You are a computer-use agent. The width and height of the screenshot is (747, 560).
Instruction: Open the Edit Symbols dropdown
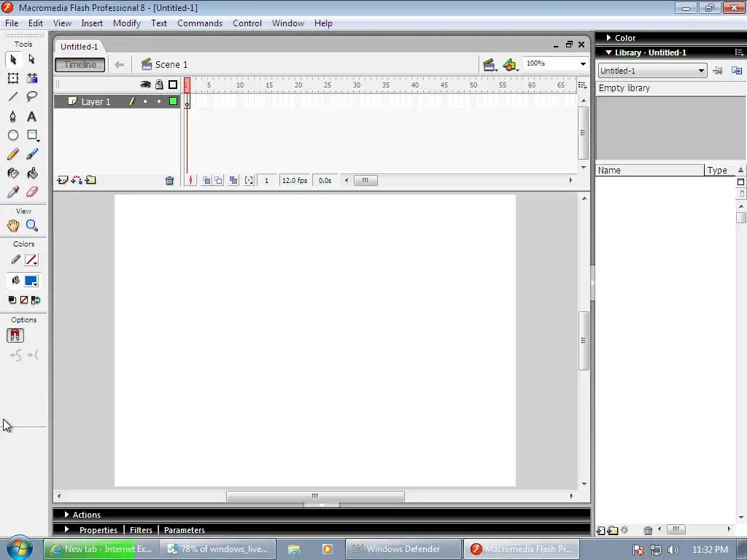click(x=510, y=65)
